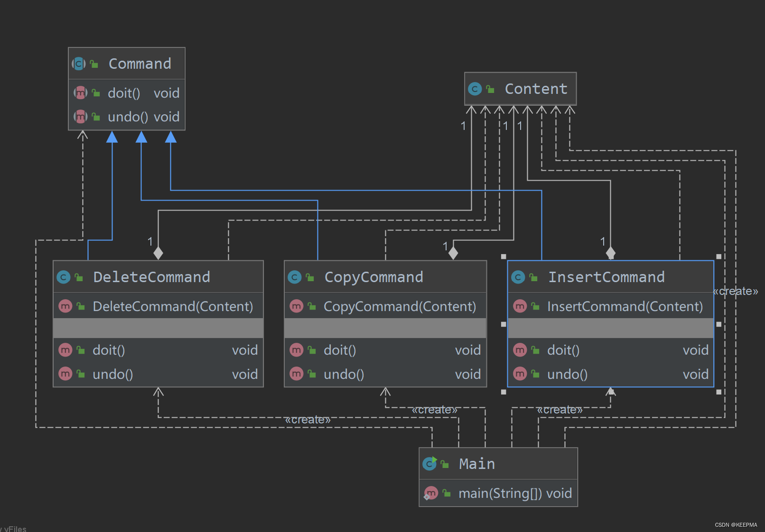
Task: Click the «create» label right of InsertCommand
Action: click(736, 291)
